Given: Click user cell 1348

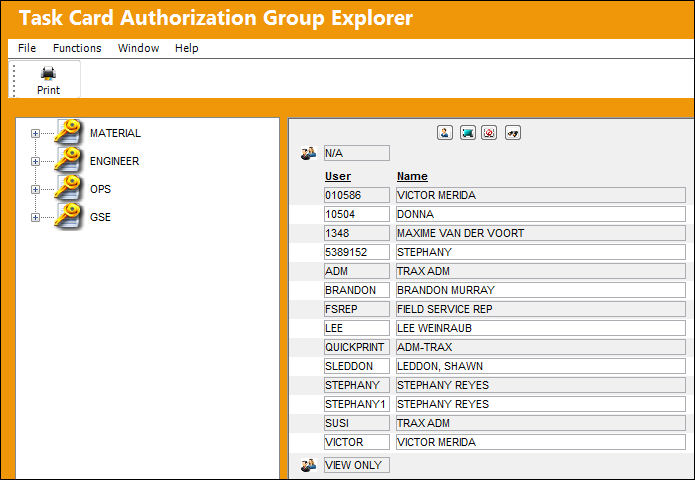Looking at the screenshot, I should tap(357, 233).
